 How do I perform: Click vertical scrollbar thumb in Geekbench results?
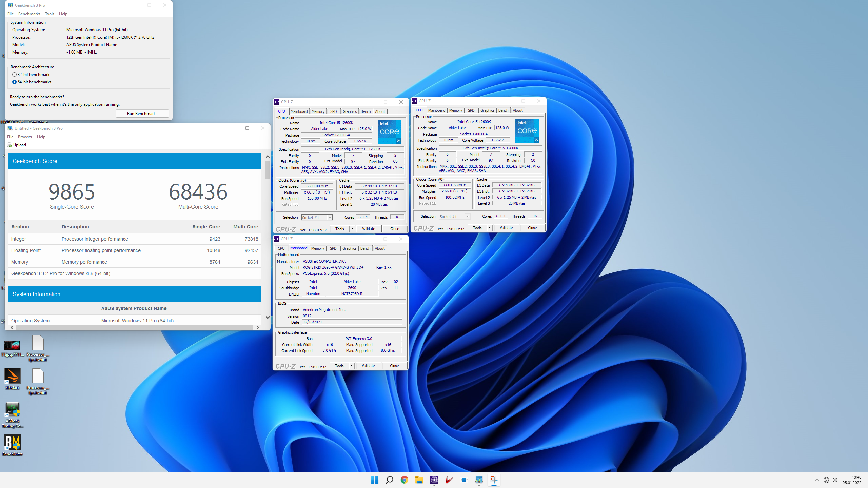coord(268,169)
